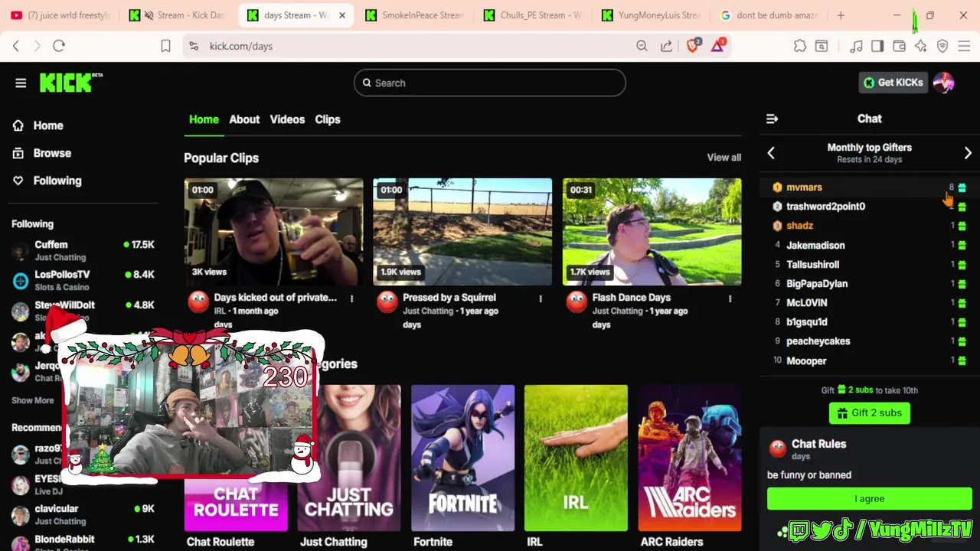Viewport: 980px width, 551px height.
Task: Click the KICK logo
Action: [x=70, y=82]
